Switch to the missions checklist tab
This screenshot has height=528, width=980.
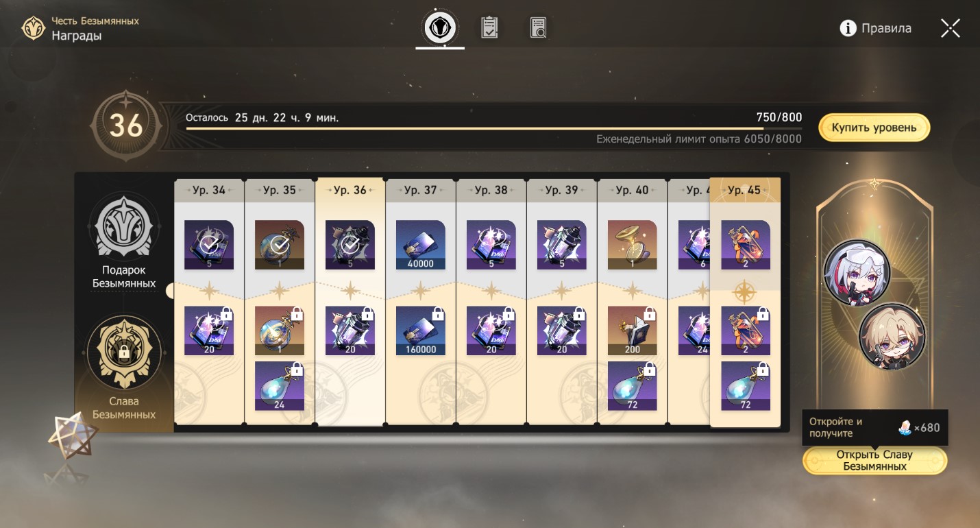(489, 28)
